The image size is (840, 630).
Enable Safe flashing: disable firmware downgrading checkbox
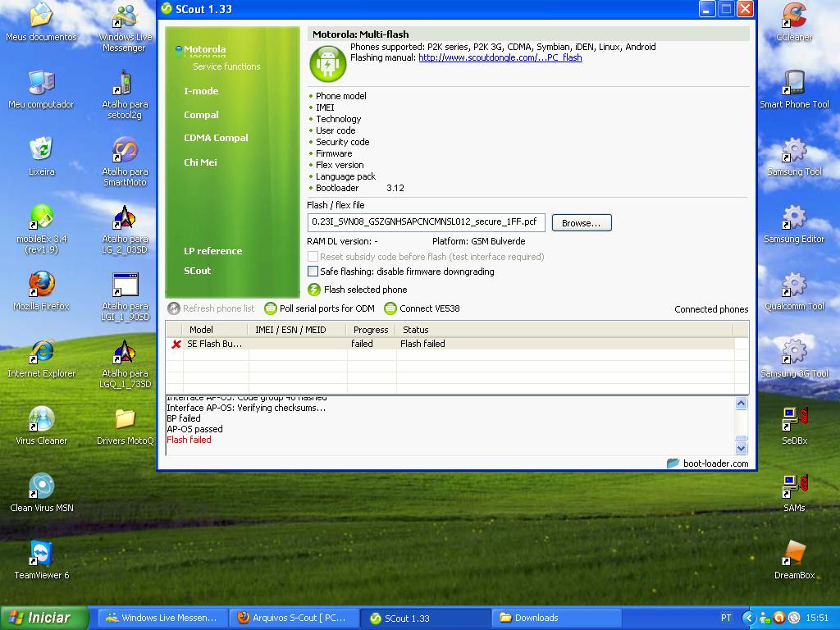point(313,272)
